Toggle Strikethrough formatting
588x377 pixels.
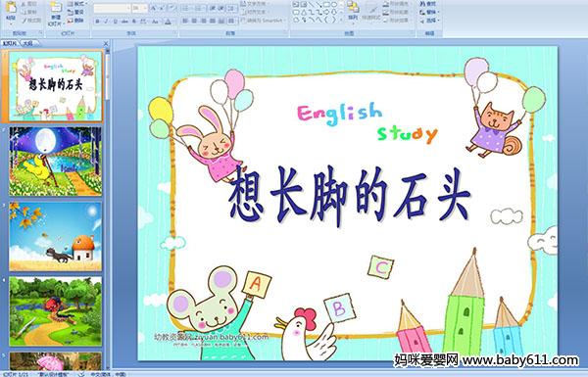coord(124,22)
